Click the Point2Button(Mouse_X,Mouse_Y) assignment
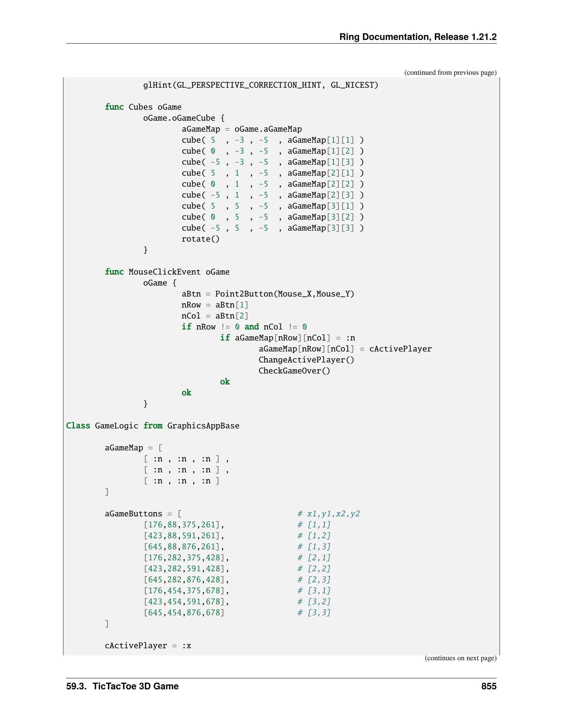The height and width of the screenshot is (728, 563). pos(268,294)
